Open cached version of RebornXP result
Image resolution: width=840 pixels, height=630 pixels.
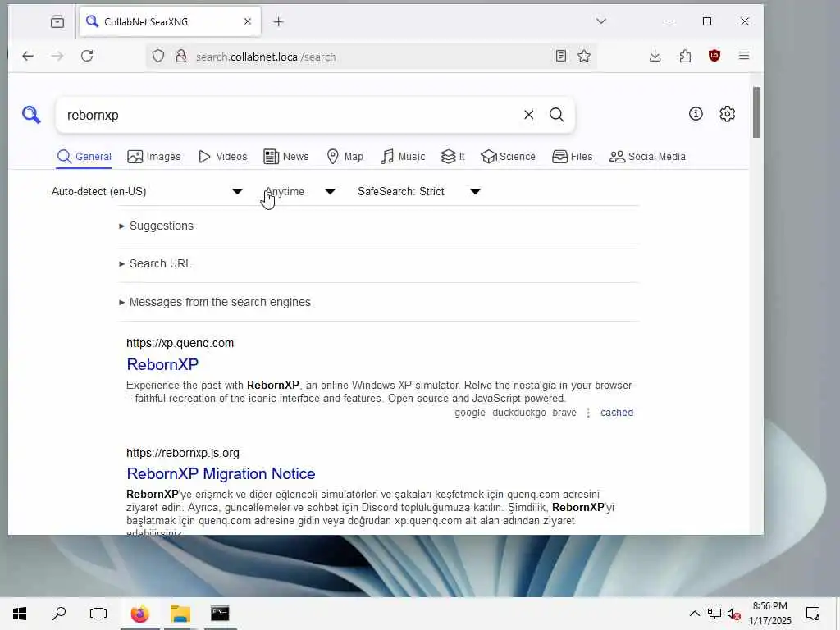(x=617, y=413)
